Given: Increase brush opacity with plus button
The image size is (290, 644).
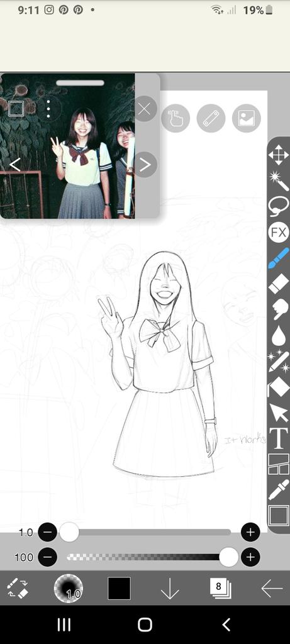Looking at the screenshot, I should [250, 557].
